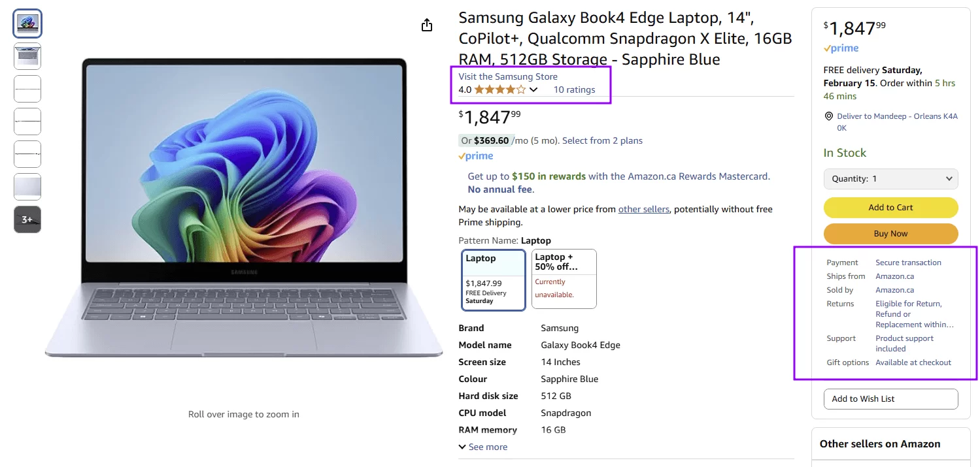The height and width of the screenshot is (467, 980).
Task: Click the Buy Now button
Action: coord(890,233)
